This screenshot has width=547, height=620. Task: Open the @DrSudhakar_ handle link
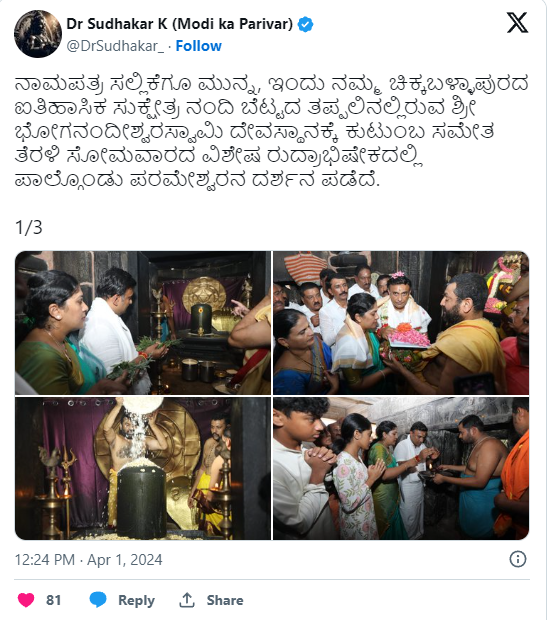(115, 46)
